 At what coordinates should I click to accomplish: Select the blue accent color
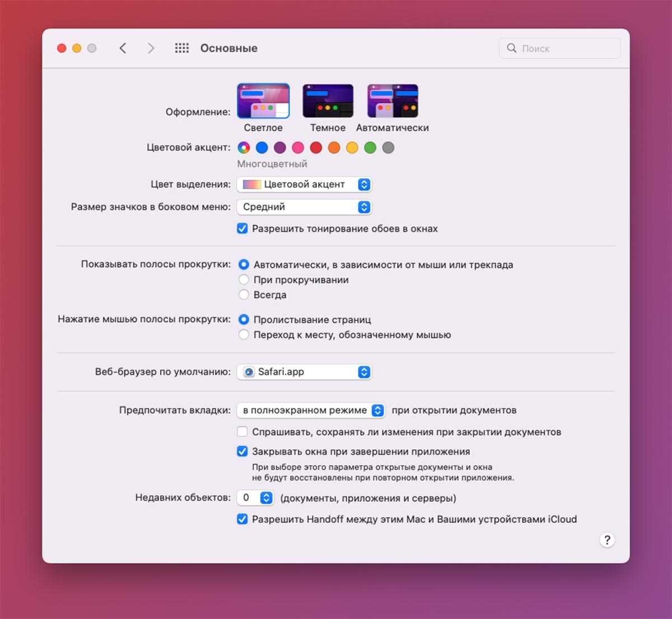coord(262,148)
